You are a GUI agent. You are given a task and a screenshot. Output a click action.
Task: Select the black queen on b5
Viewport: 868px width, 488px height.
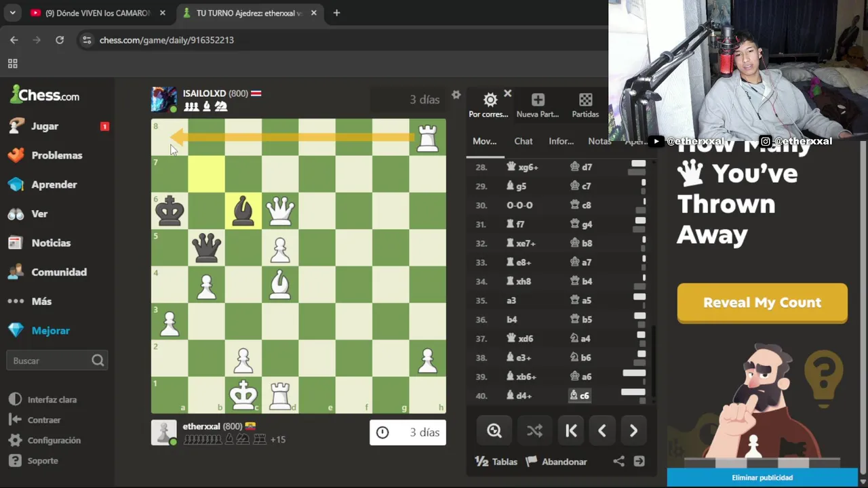[x=206, y=247]
